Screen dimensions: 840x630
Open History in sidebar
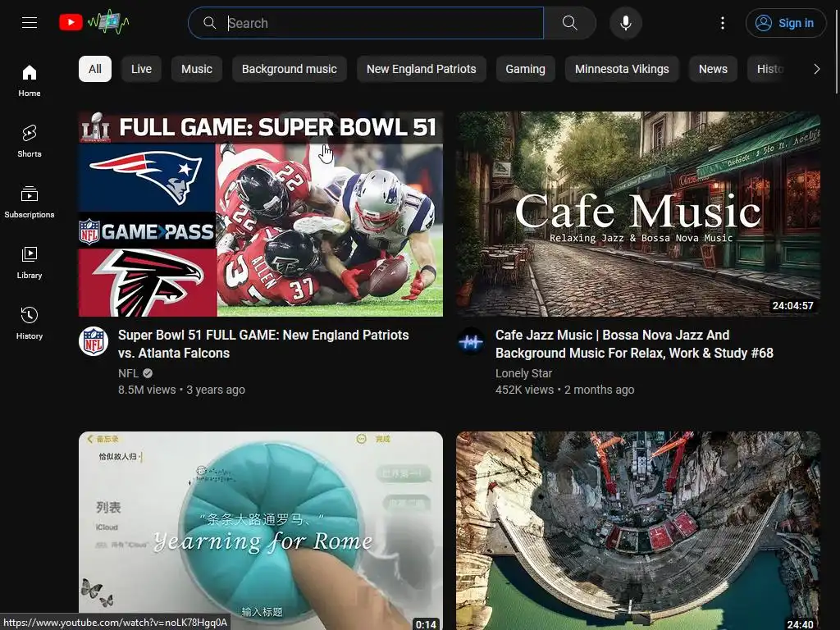30,323
